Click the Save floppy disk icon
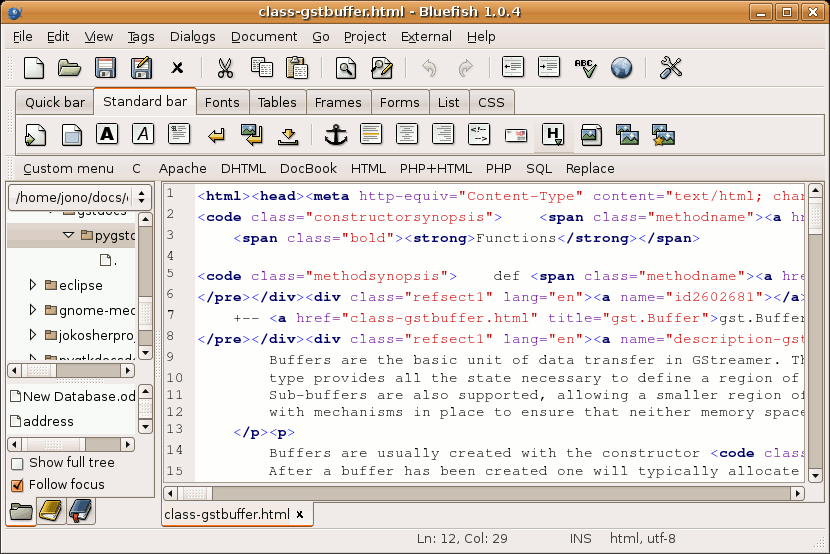830x554 pixels. coord(106,68)
